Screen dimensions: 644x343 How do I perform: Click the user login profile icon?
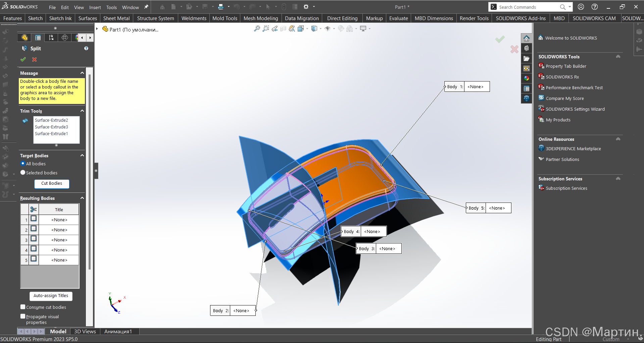(581, 7)
